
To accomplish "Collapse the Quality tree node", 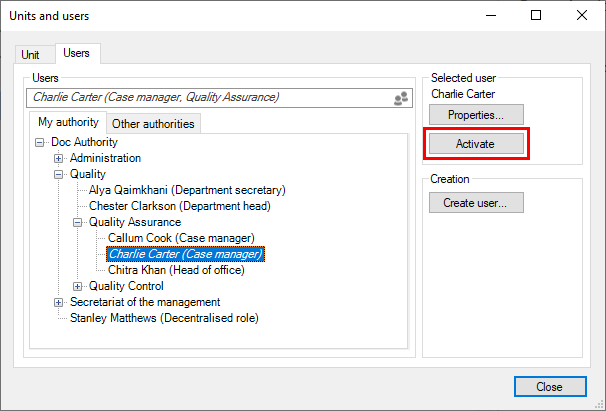I will (x=59, y=174).
